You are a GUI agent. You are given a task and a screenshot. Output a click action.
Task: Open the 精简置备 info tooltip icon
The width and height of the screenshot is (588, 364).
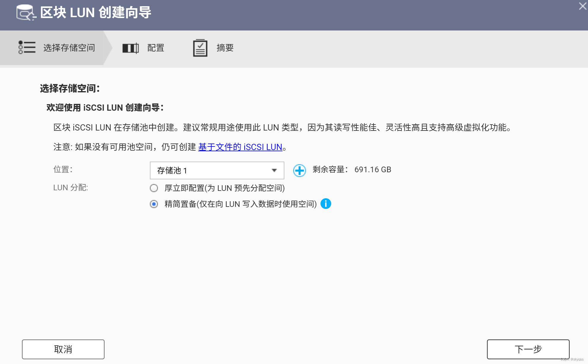click(x=326, y=204)
